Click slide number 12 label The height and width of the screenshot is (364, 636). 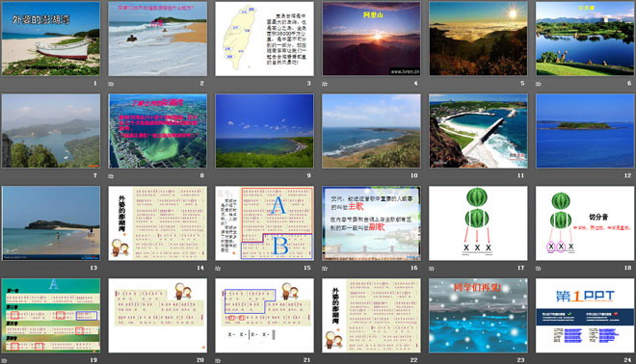tap(627, 175)
